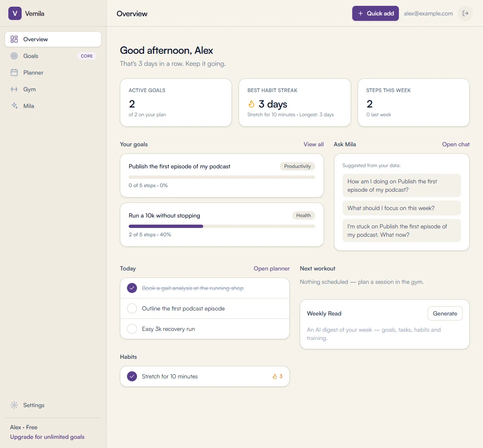Click 'Alex · Free' plan label
This screenshot has height=448, width=483.
tap(24, 427)
